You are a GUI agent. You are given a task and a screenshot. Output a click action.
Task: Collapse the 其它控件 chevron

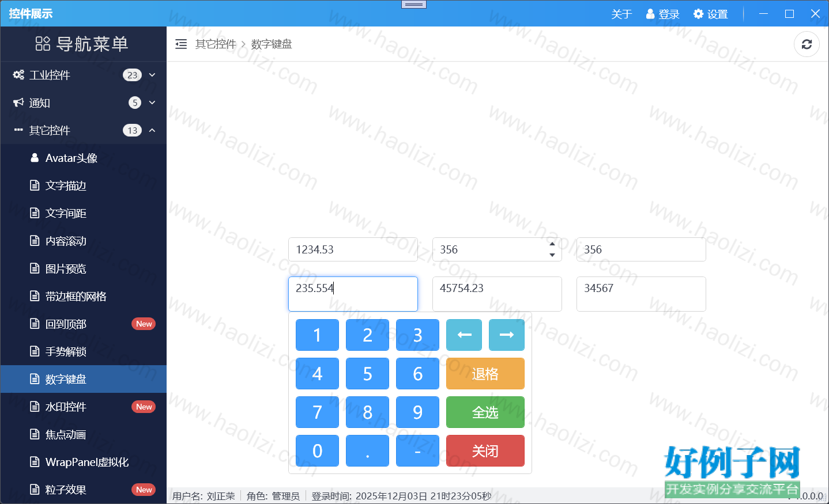pos(152,130)
